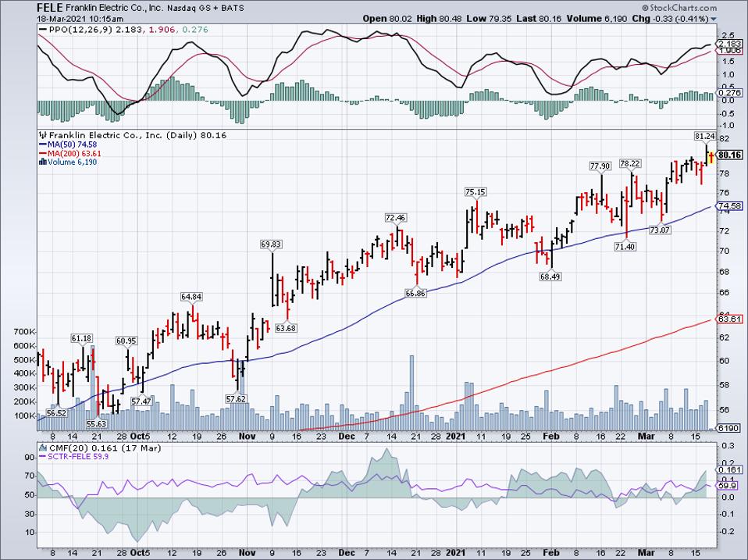Screen dimensions: 748x560
Task: Click the 'MA(50) 74.58' legend text
Action: (x=72, y=144)
